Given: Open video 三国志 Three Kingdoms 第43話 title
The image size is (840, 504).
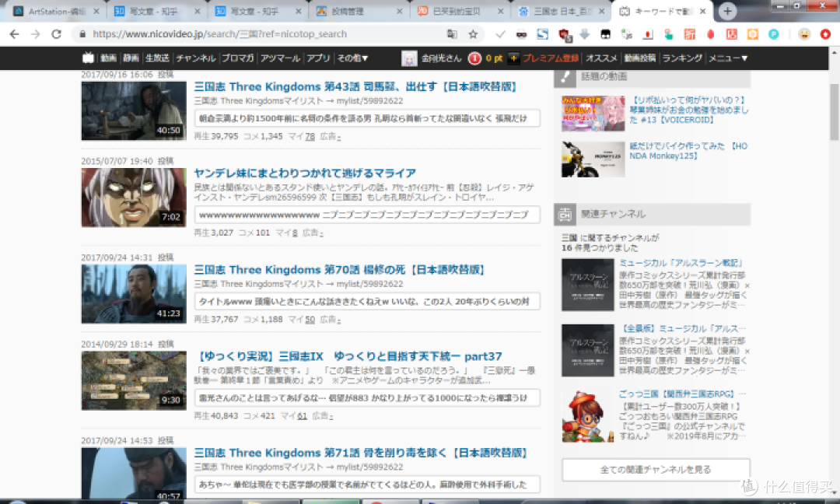Looking at the screenshot, I should click(355, 87).
